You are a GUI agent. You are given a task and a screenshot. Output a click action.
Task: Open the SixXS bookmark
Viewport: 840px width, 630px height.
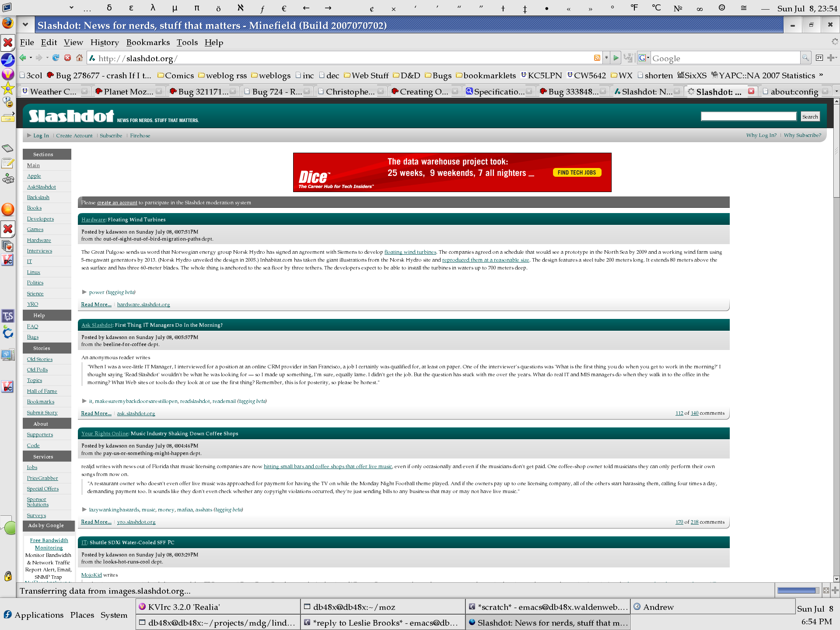[692, 75]
